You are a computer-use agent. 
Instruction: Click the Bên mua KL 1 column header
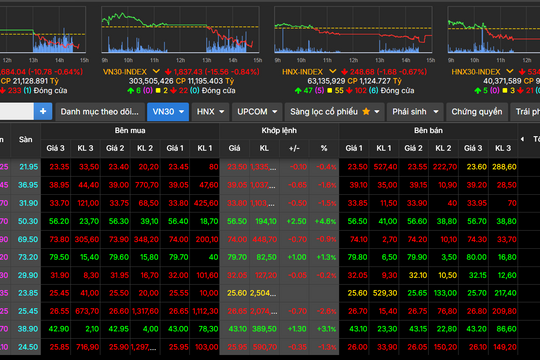coord(205,148)
